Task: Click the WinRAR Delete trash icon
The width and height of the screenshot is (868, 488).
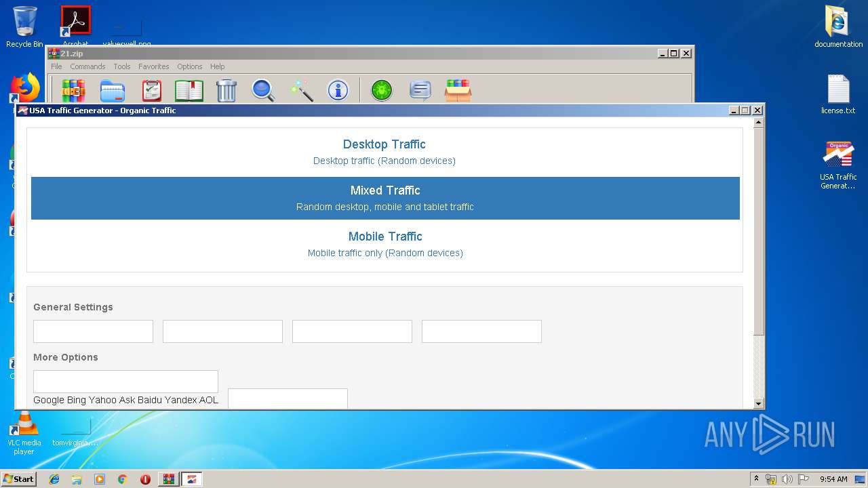Action: (x=226, y=89)
